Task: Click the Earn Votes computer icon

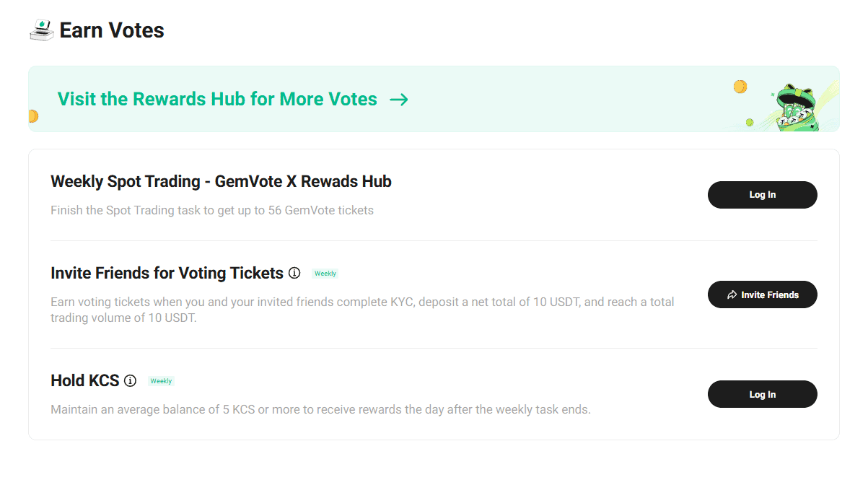Action: tap(42, 30)
